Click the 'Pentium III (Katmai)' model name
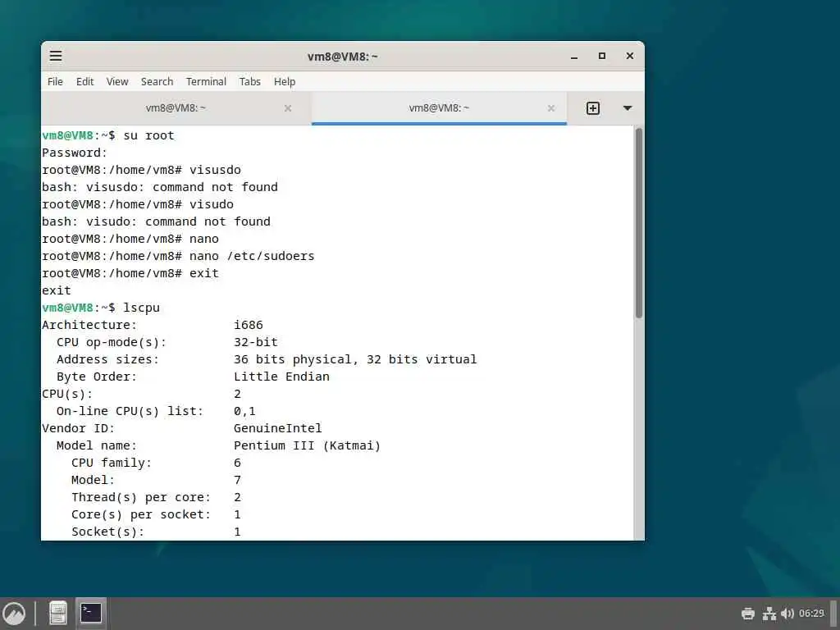This screenshot has width=840, height=630. click(x=307, y=445)
